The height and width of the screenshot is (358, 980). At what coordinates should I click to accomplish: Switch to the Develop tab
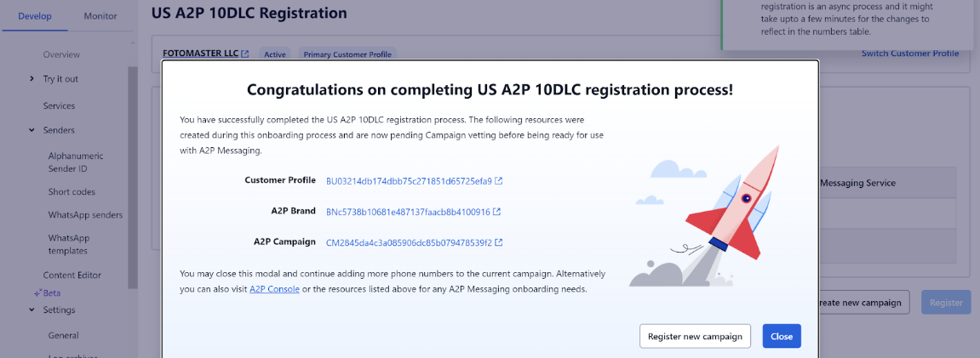pos(35,16)
